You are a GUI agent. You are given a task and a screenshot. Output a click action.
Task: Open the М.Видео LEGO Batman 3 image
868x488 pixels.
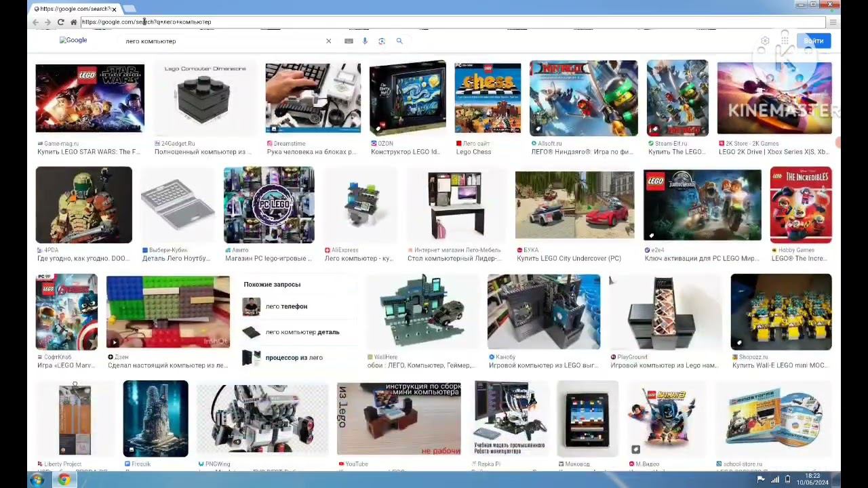pyautogui.click(x=665, y=419)
